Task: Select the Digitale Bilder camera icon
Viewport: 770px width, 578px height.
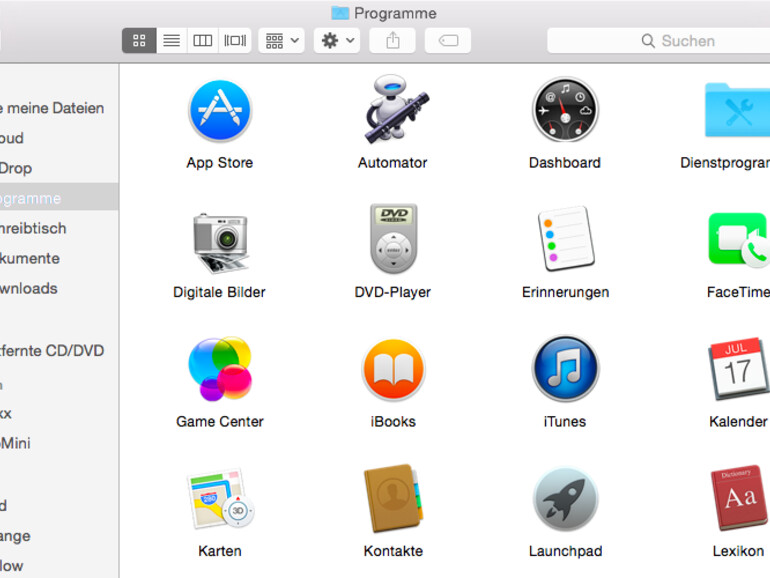Action: (220, 242)
